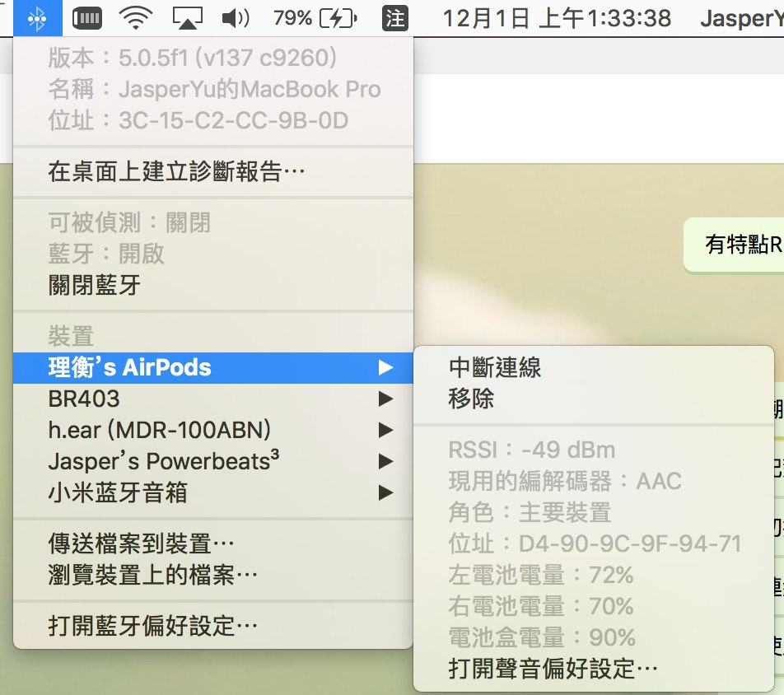Viewport: 784px width, 695px height.
Task: Open Bluetooth preferences (打開藍牙偏好設定)
Action: (x=213, y=626)
